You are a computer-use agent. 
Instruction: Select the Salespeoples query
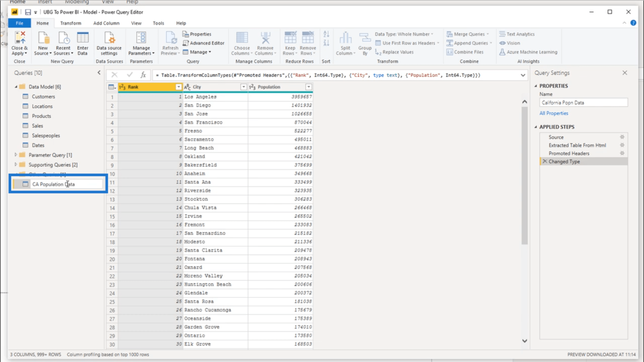46,136
